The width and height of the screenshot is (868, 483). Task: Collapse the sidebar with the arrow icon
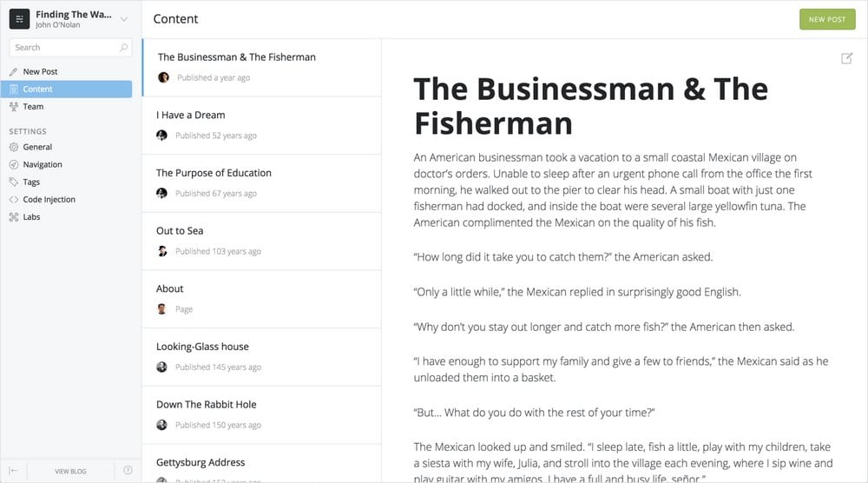[14, 471]
